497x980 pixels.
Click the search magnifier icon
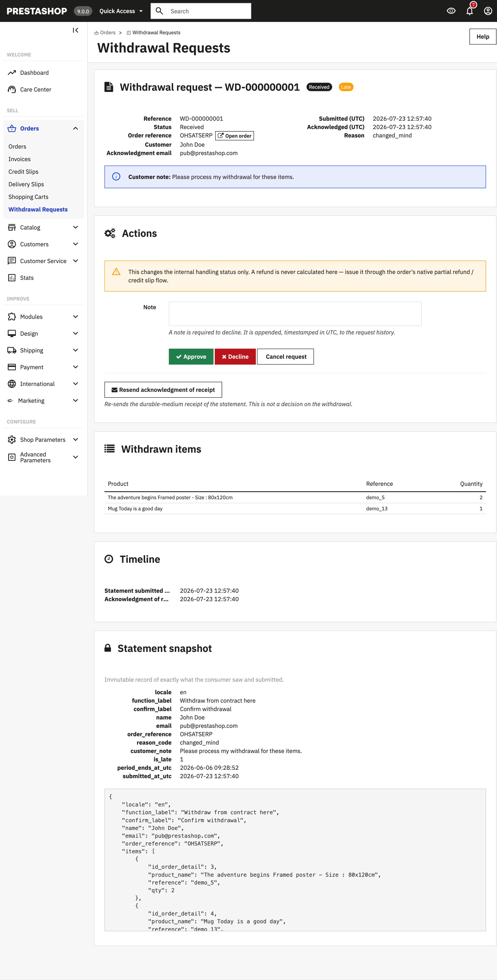(x=159, y=11)
